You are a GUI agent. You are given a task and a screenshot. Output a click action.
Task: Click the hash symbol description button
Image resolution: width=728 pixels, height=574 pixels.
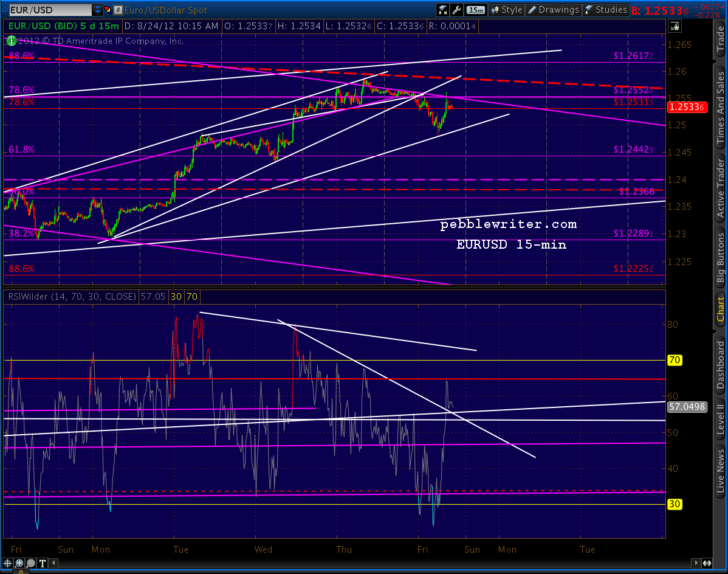click(118, 10)
